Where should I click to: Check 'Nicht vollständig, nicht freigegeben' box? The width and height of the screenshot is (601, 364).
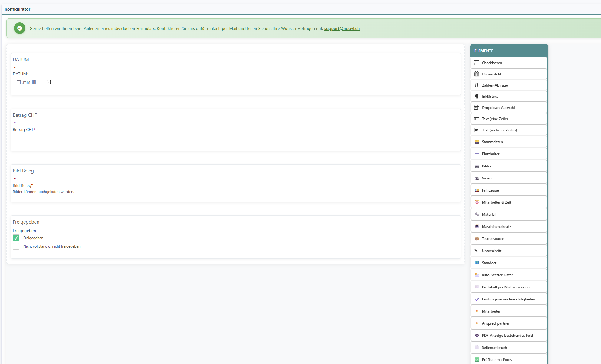16,246
